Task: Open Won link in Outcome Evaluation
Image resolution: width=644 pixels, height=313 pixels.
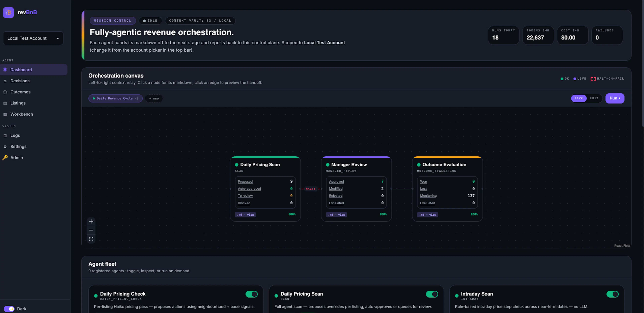Action: (x=423, y=182)
